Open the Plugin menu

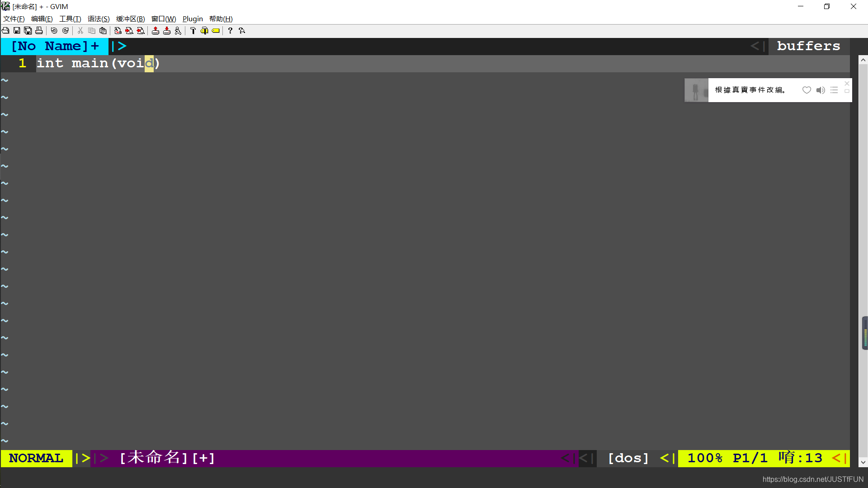pyautogui.click(x=193, y=19)
